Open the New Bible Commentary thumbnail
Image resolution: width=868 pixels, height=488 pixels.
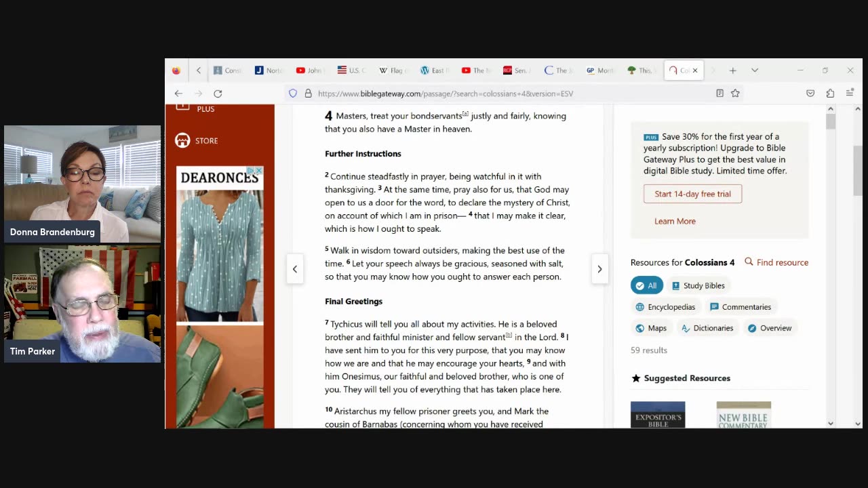click(744, 415)
